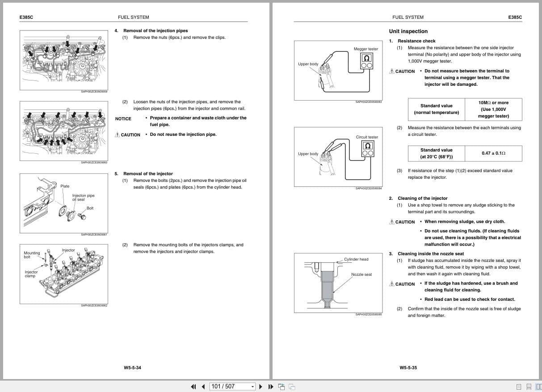Click the left page E385C header
Image resolution: width=542 pixels, height=392 pixels.
coord(26,17)
